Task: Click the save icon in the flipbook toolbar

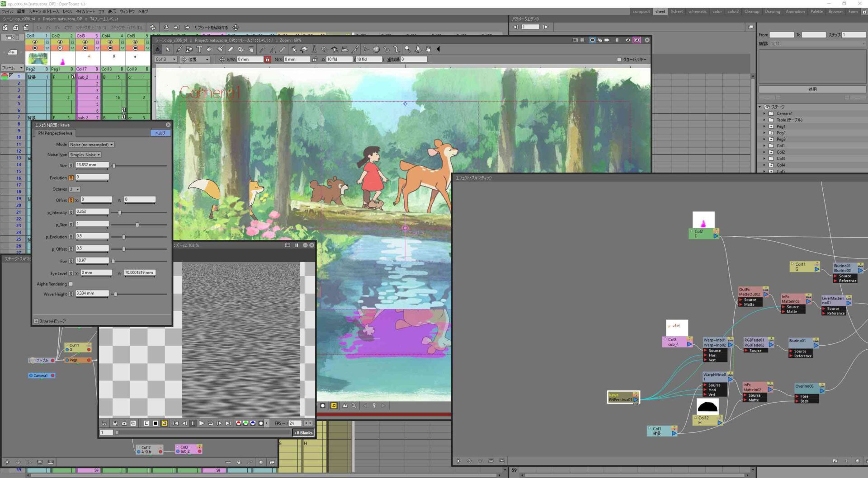Action: coord(115,423)
